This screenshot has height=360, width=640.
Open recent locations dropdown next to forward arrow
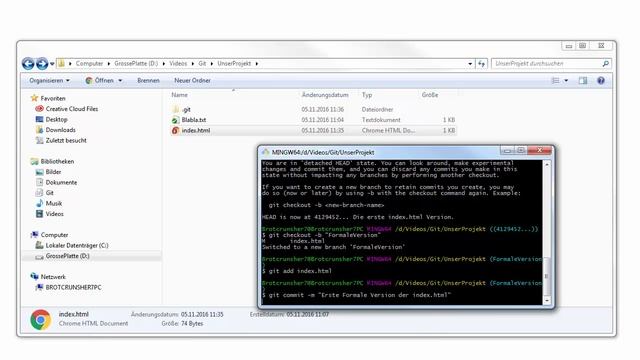(52, 64)
